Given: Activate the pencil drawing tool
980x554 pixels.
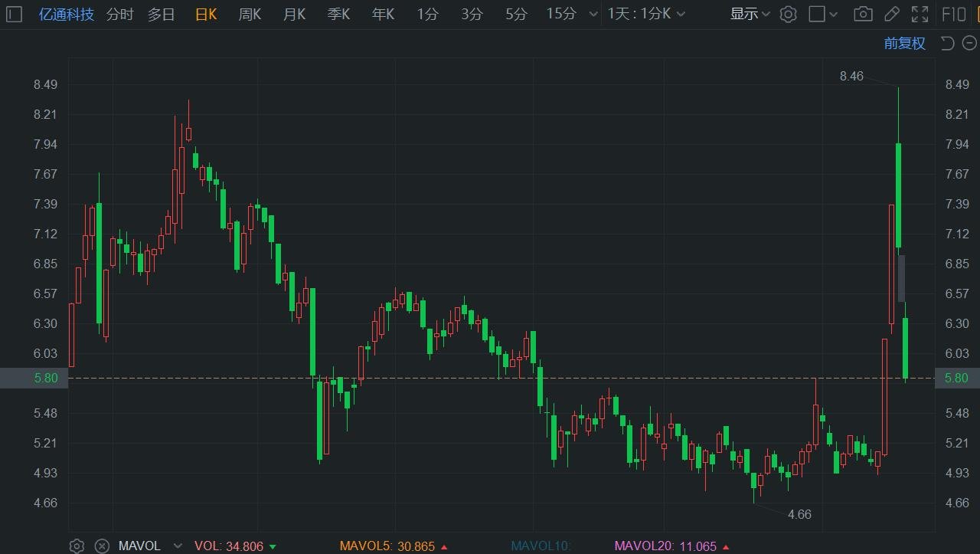Looking at the screenshot, I should pos(891,14).
